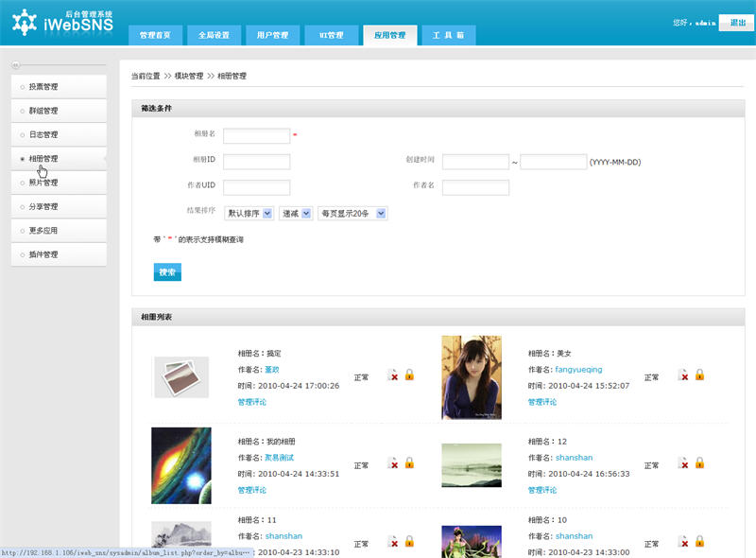Lock the 美女 album
The height and width of the screenshot is (558, 756).
click(x=699, y=375)
